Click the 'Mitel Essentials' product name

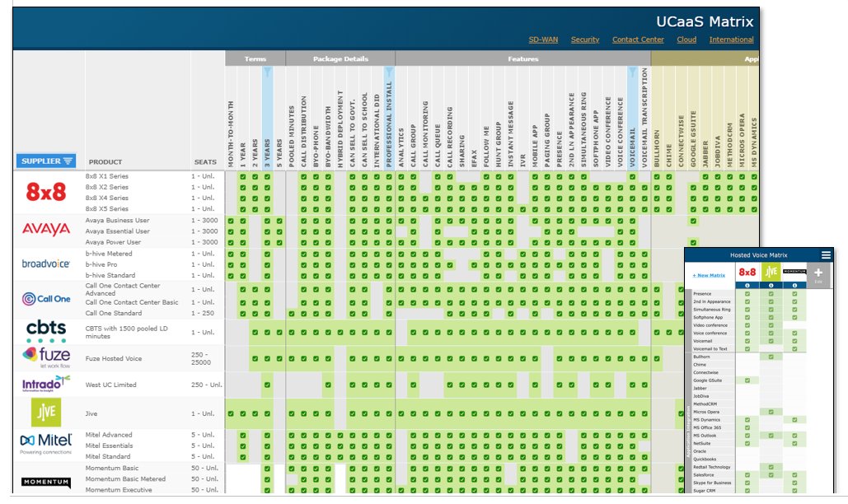(x=109, y=446)
